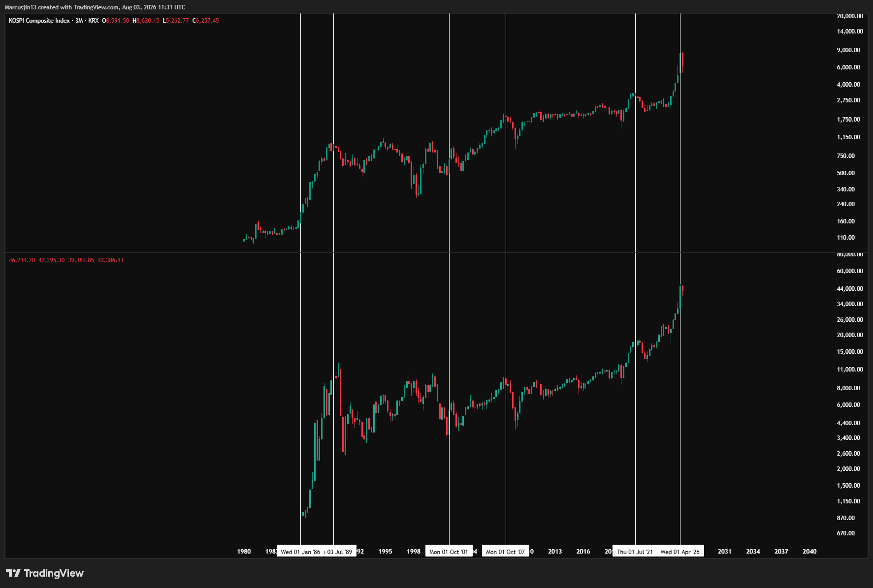Viewport: 873px width, 588px height.
Task: Select the Wed 01 Apr '26 date marker
Action: click(680, 552)
